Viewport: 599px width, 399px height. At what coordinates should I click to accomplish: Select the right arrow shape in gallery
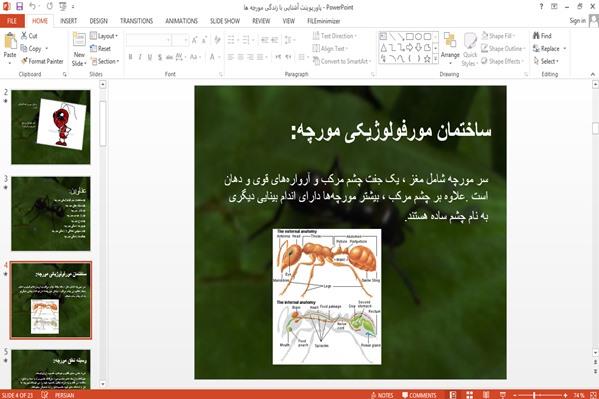coord(410,48)
